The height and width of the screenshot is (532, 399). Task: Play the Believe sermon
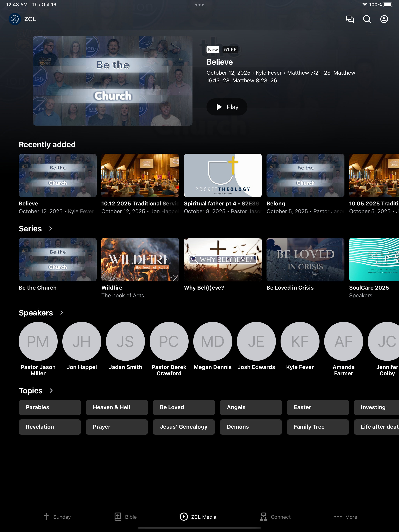[227, 107]
